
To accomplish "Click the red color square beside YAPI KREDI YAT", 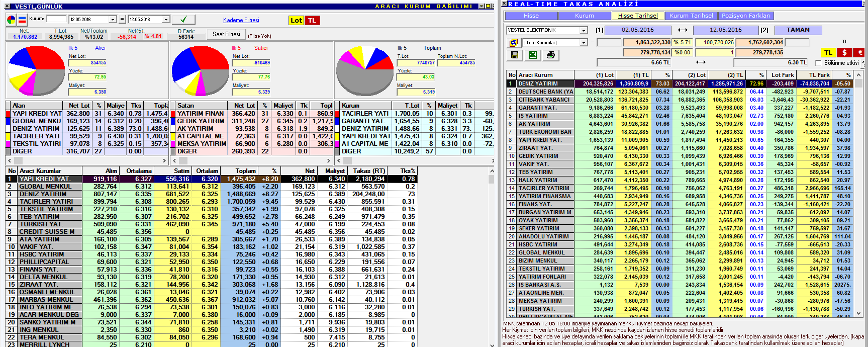I will (8, 114).
